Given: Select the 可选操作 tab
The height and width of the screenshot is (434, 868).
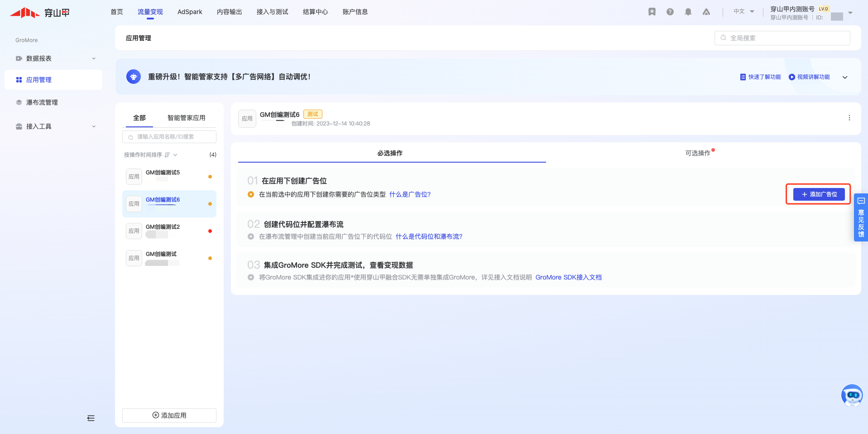Looking at the screenshot, I should (x=698, y=153).
